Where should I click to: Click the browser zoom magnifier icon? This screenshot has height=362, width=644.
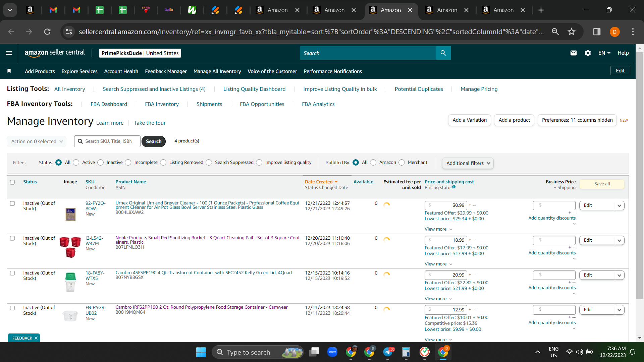pyautogui.click(x=555, y=32)
